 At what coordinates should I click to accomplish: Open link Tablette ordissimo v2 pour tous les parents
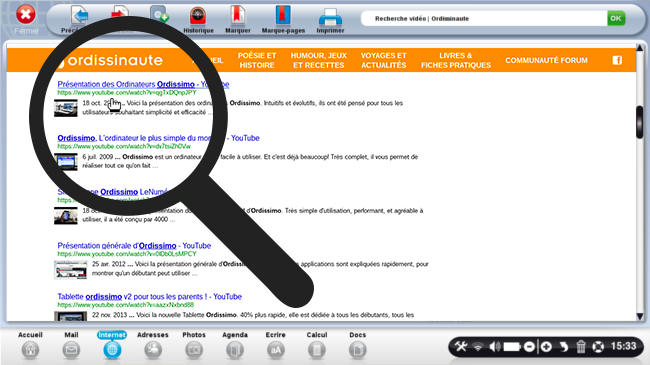pyautogui.click(x=149, y=297)
